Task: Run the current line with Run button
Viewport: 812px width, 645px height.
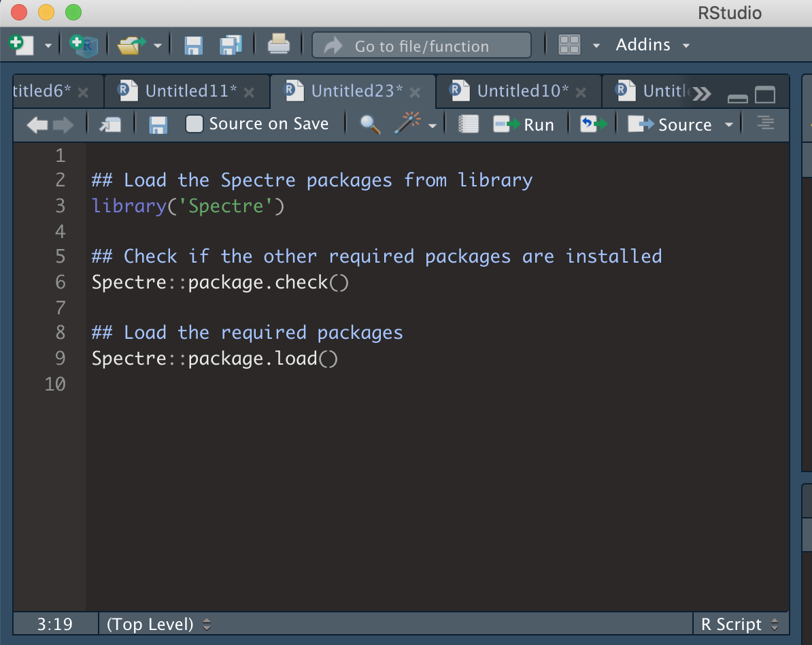Action: coord(524,125)
